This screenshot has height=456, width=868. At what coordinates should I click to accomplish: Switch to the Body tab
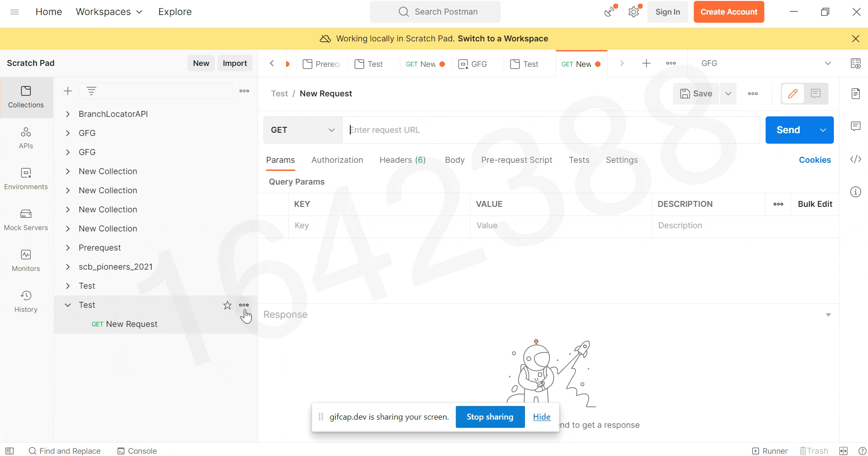(x=455, y=160)
